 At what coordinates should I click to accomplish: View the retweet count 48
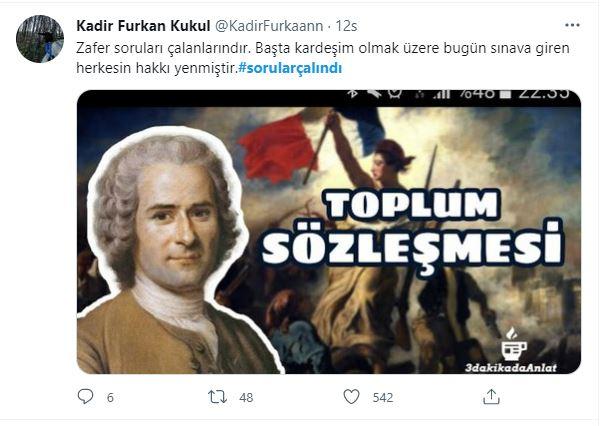click(x=246, y=397)
